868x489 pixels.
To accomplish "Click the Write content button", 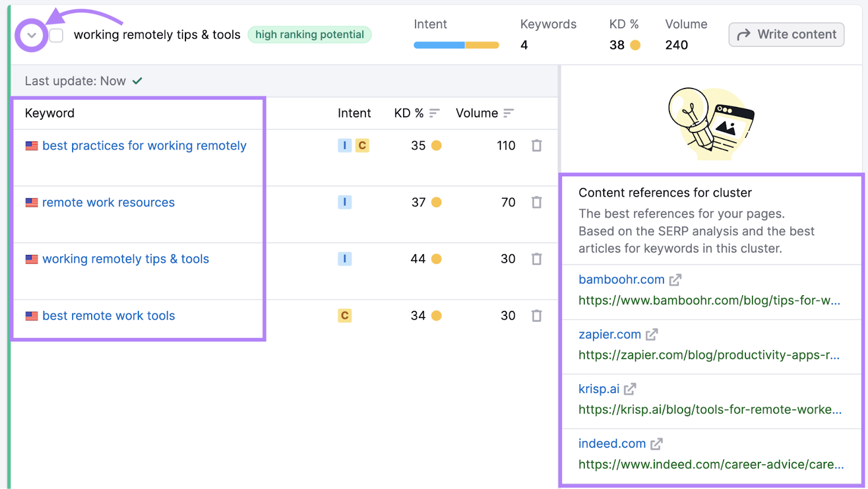I will click(786, 35).
